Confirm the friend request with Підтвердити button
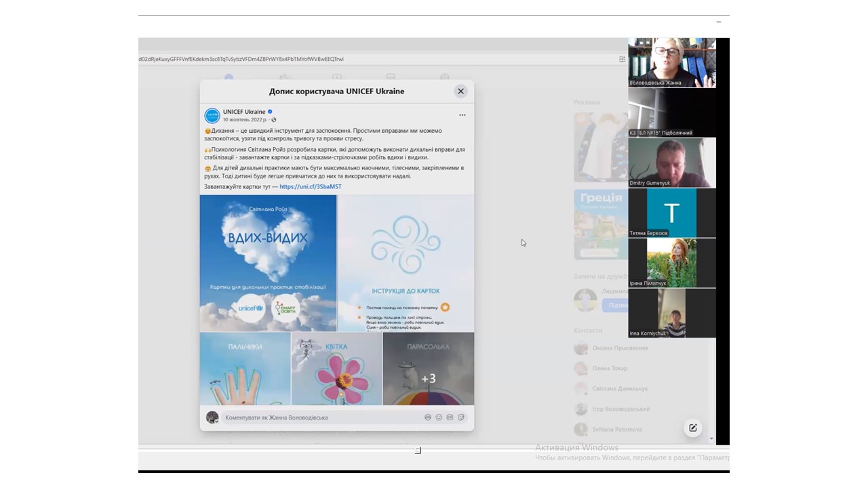868x488 pixels. point(616,306)
